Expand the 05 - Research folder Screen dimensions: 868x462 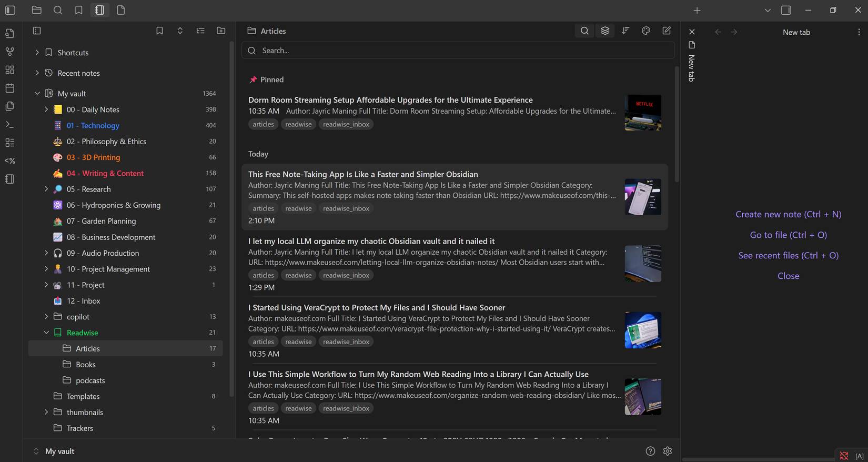pyautogui.click(x=46, y=189)
